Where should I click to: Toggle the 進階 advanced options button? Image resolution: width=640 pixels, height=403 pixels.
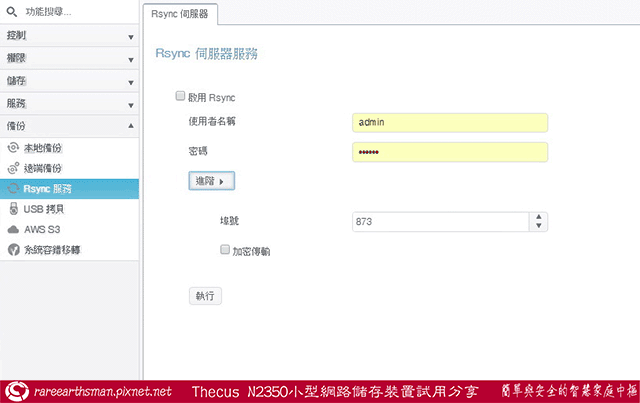(211, 181)
